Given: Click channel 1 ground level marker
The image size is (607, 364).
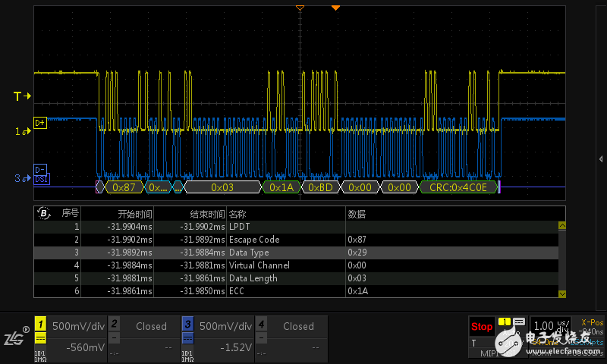Looking at the screenshot, I should tap(23, 132).
